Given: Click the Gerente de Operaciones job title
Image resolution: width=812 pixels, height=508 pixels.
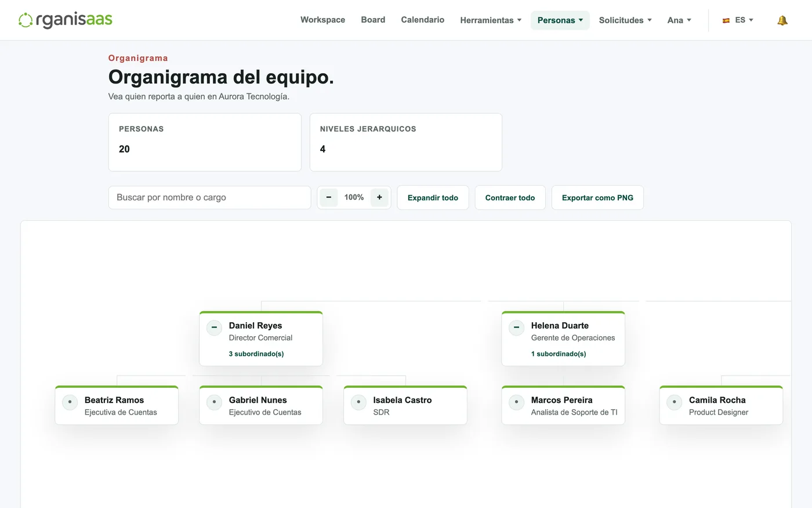Looking at the screenshot, I should pos(572,338).
